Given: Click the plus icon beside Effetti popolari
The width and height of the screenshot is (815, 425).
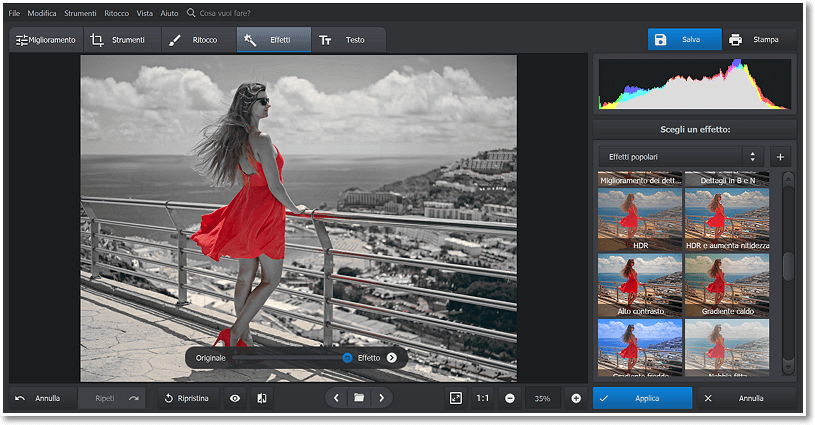Looking at the screenshot, I should (x=780, y=157).
